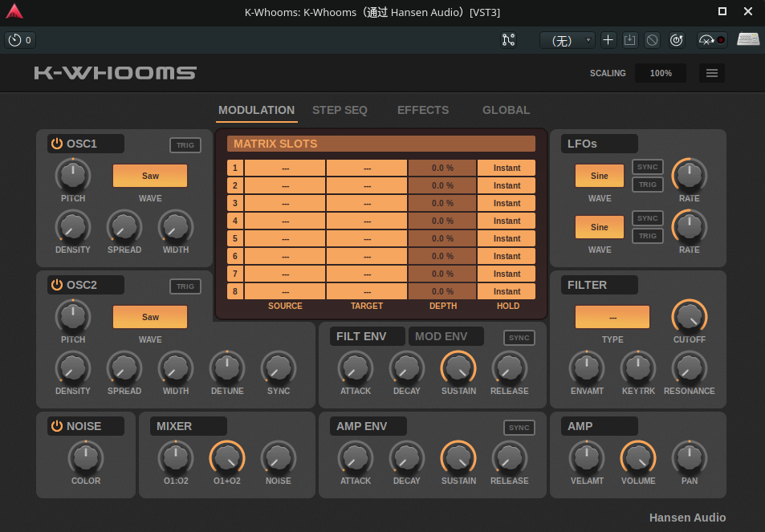Click the power target icon in toolbar
765x532 pixels.
(676, 40)
